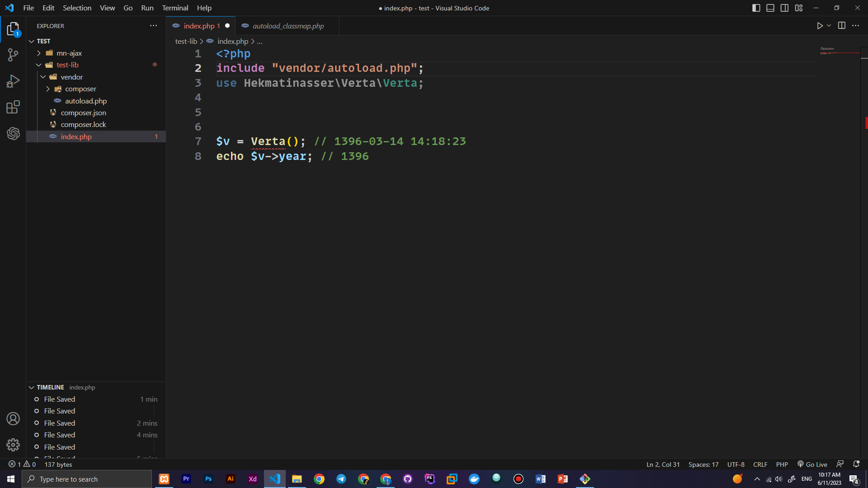The image size is (868, 488).
Task: Open composer.lock file
Action: pos(96,125)
